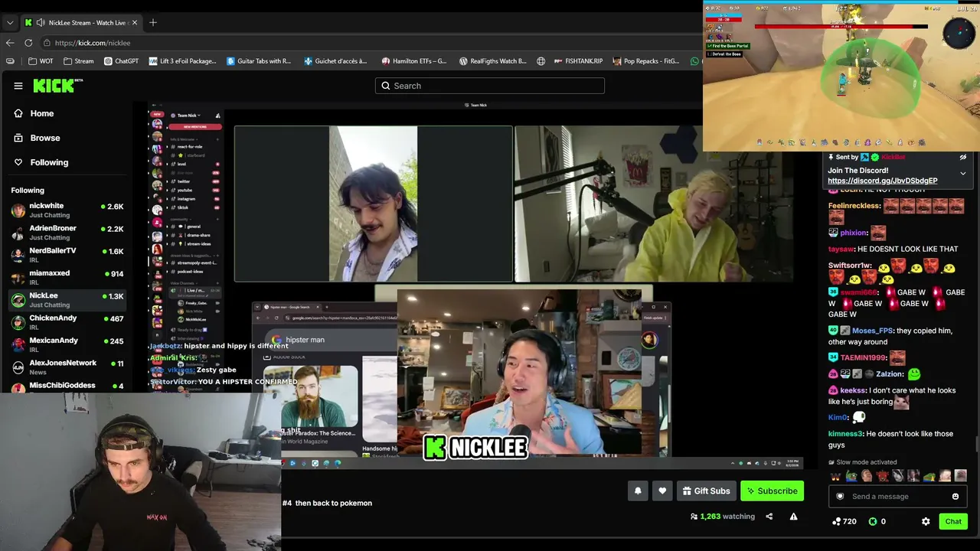
Task: Click the green Kicks balance icon
Action: pos(873,521)
